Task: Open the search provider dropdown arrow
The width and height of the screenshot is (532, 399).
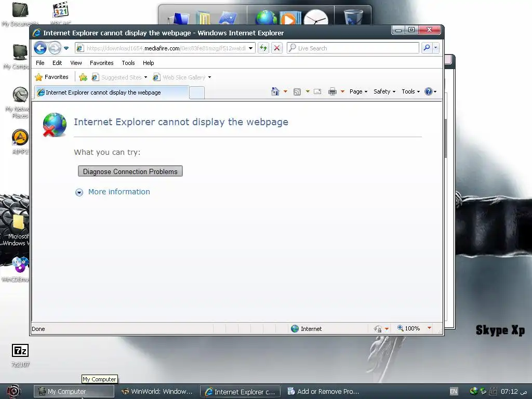Action: [x=436, y=48]
